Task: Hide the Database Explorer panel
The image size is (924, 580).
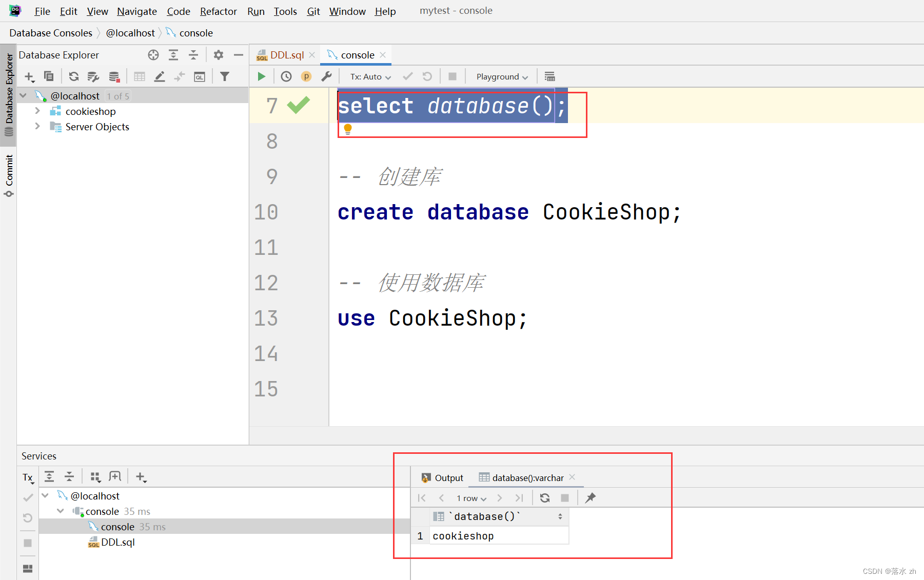Action: tap(239, 55)
